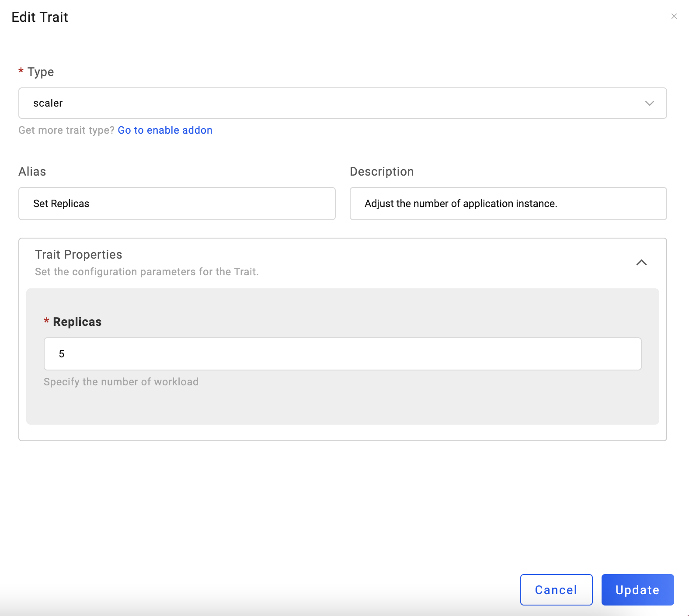Collapse the Trait Properties section chevron
Viewport: 689px width, 616px height.
point(641,263)
